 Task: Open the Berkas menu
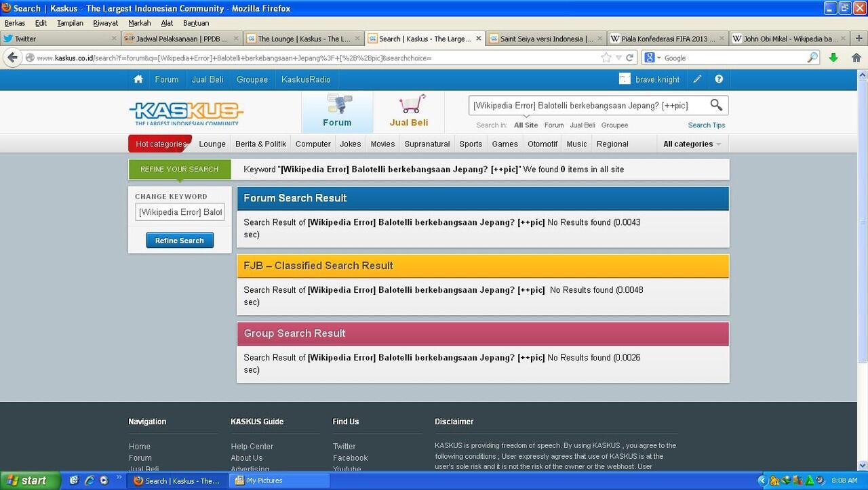[15, 23]
